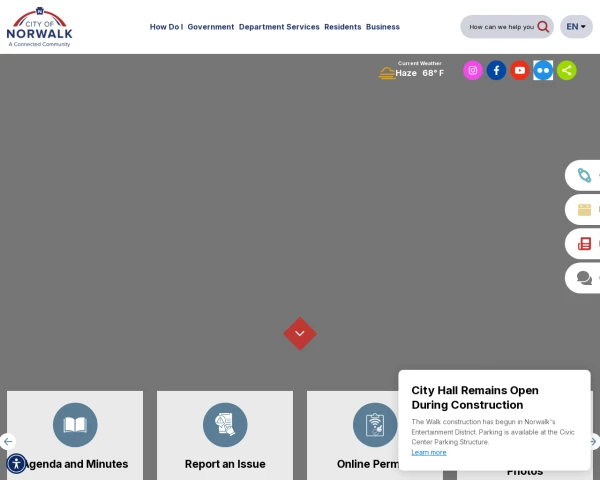Viewport: 600px width, 480px height.
Task: Open the Flickr social icon
Action: coord(543,70)
